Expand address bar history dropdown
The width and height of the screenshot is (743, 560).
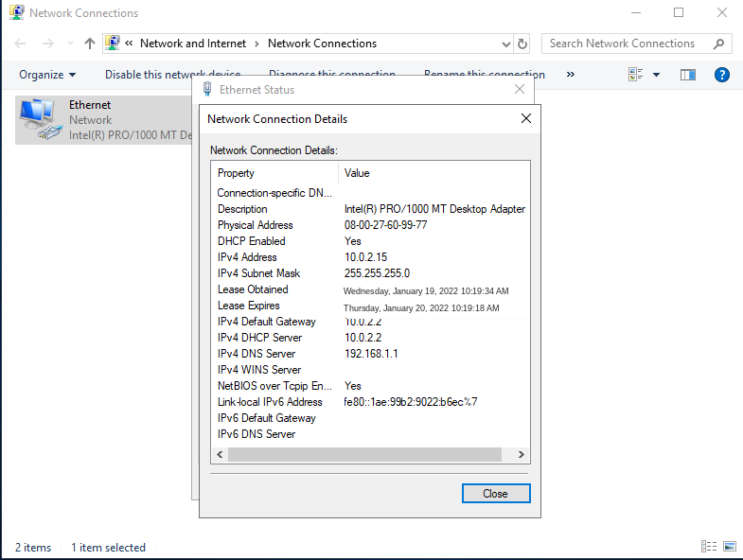pos(506,44)
